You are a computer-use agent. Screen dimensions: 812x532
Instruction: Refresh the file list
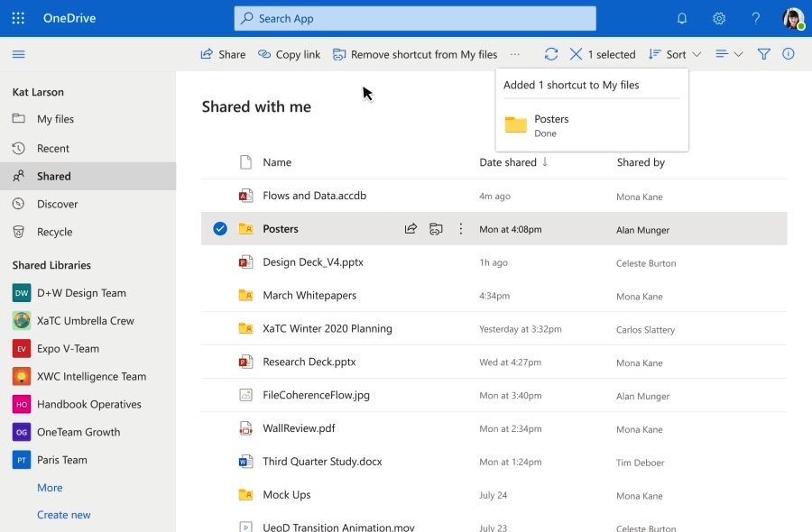click(x=551, y=54)
